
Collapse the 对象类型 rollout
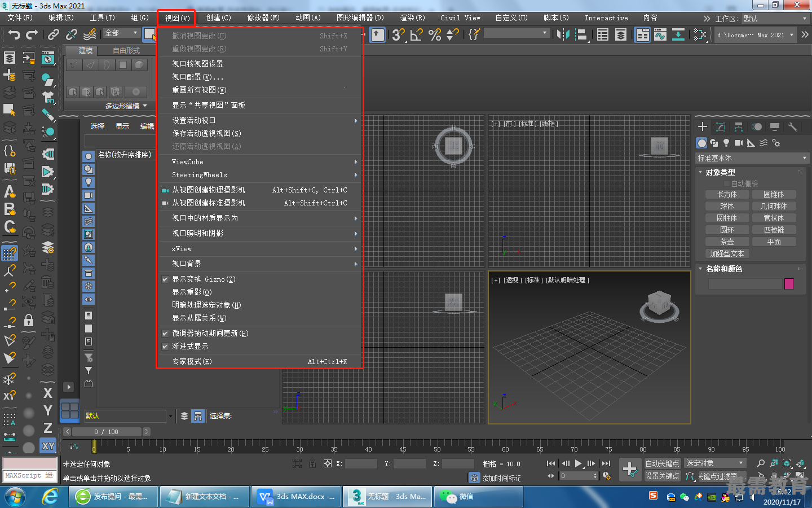[720, 172]
